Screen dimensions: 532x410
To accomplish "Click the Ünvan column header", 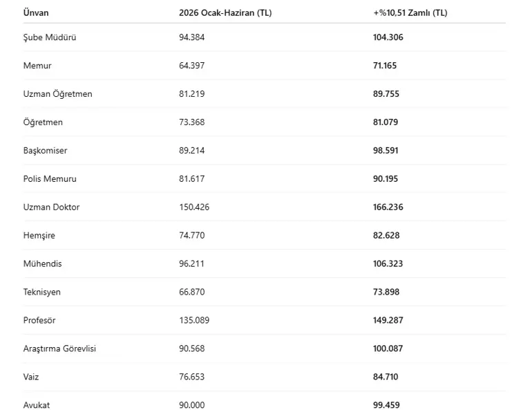I will click(x=36, y=13).
